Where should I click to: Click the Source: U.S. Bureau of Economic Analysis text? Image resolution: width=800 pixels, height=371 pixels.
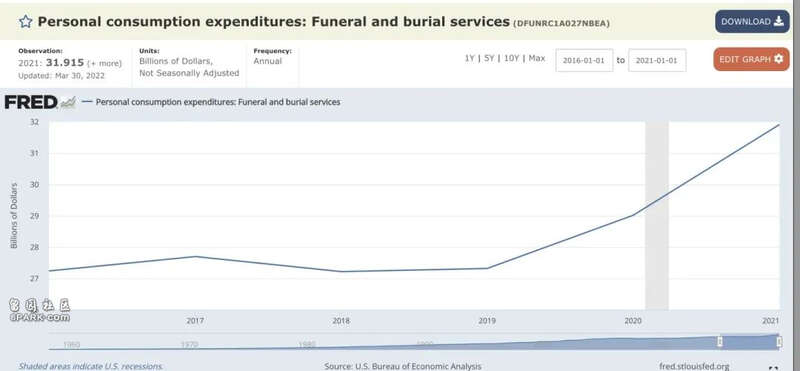[x=403, y=366]
